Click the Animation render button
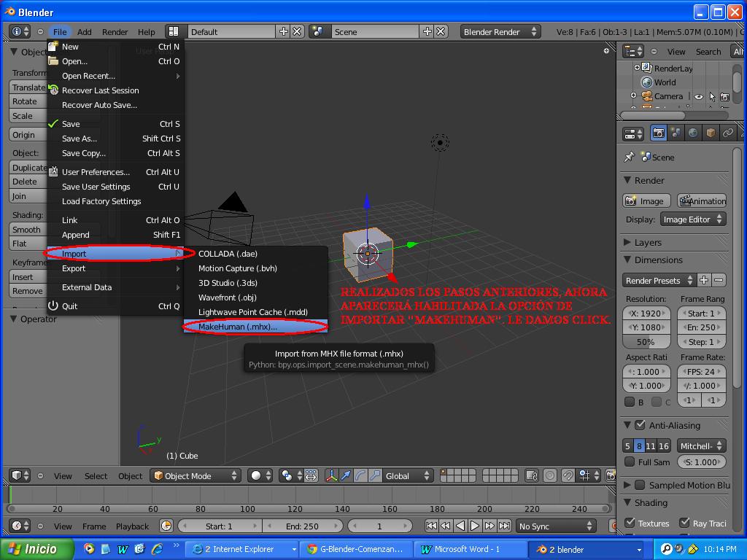747x560 pixels. point(702,201)
